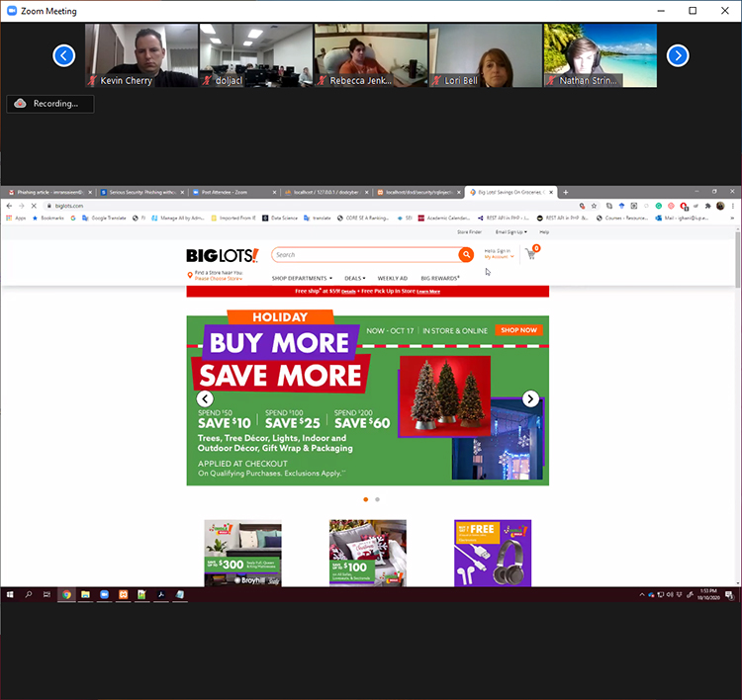Close the Post Attendee - Zoom tab
Screen dimensions: 742x700
click(x=274, y=192)
